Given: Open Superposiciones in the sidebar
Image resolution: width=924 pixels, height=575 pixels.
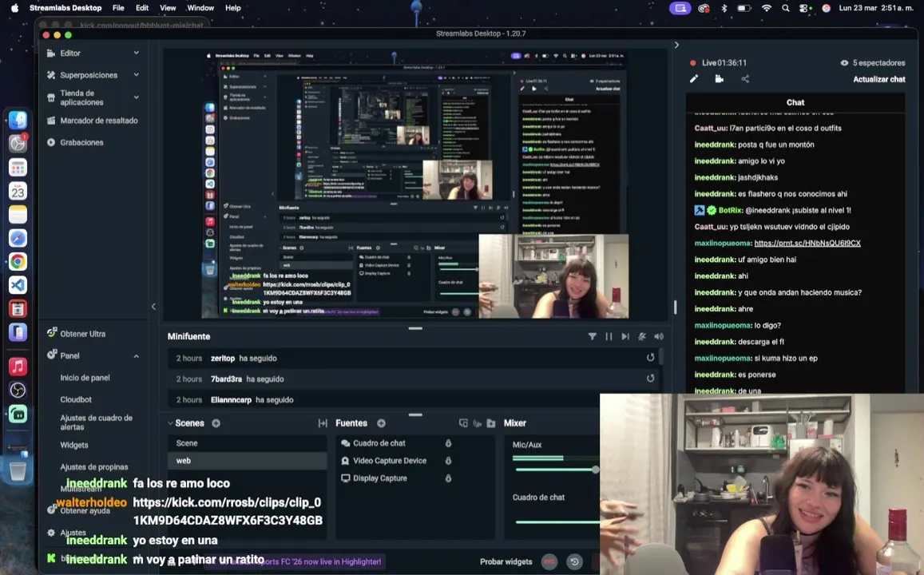Looking at the screenshot, I should pyautogui.click(x=89, y=75).
